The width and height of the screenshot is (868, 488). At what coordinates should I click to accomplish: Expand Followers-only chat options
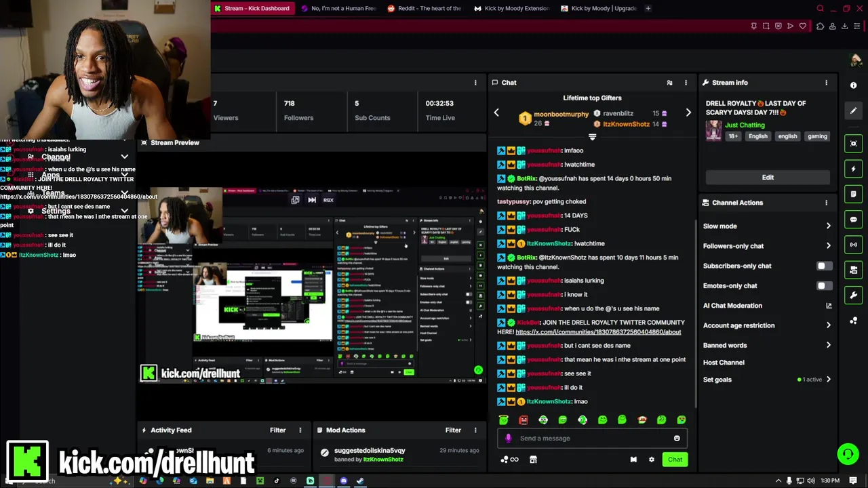click(828, 246)
